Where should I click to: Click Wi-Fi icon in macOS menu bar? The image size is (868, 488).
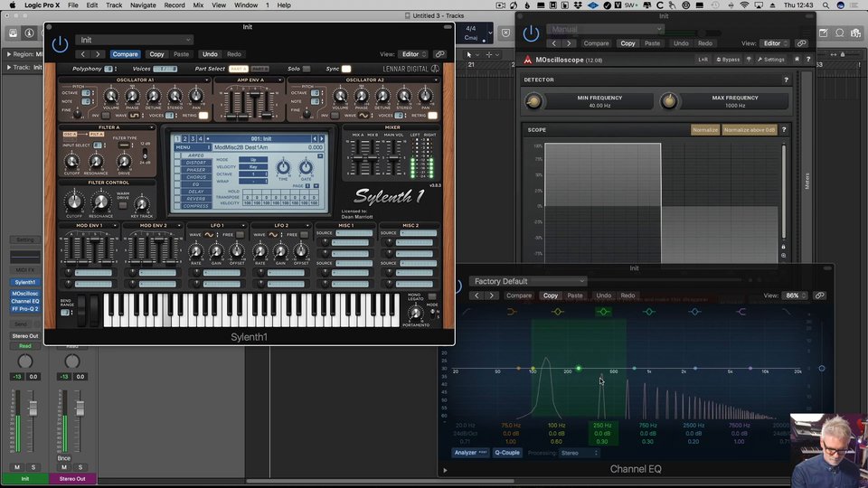(744, 5)
